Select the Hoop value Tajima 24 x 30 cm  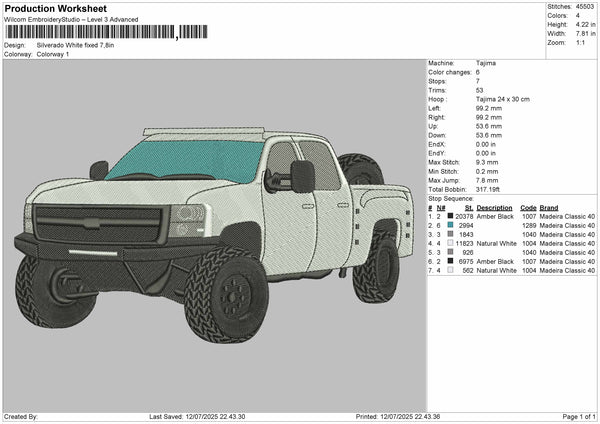point(503,99)
